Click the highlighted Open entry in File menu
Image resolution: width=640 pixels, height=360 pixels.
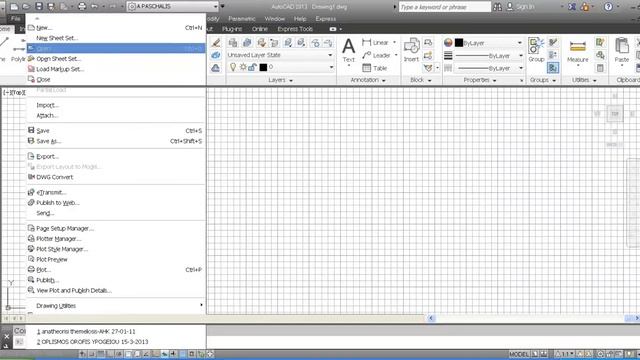116,48
